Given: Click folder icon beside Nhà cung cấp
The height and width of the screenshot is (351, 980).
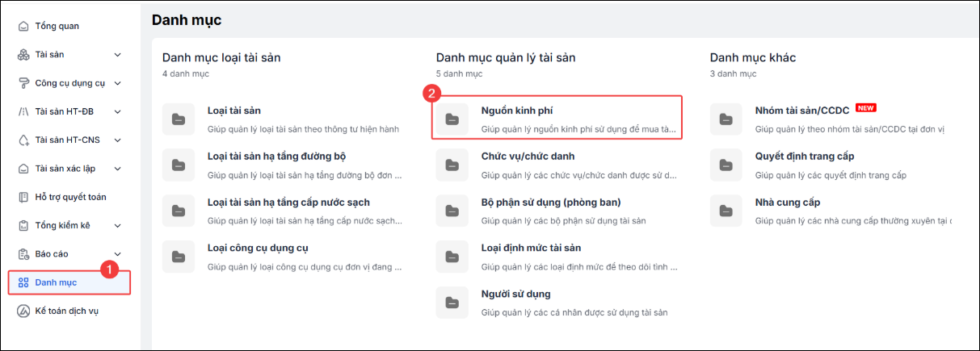Looking at the screenshot, I should (726, 211).
